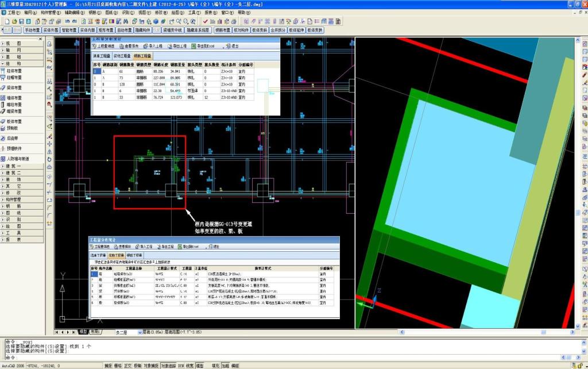Click the 人防墙与坡道 tool icon
Image resolution: width=588 pixels, height=369 pixels.
(x=3, y=159)
